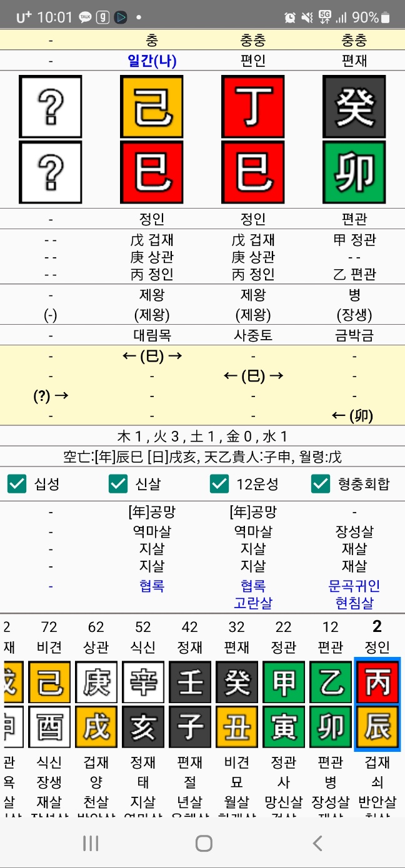Select the 丙 tile in age-2 luck column

click(377, 682)
